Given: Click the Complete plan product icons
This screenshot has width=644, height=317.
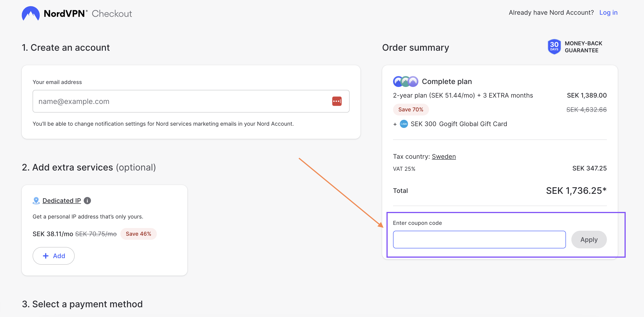Looking at the screenshot, I should tap(405, 82).
